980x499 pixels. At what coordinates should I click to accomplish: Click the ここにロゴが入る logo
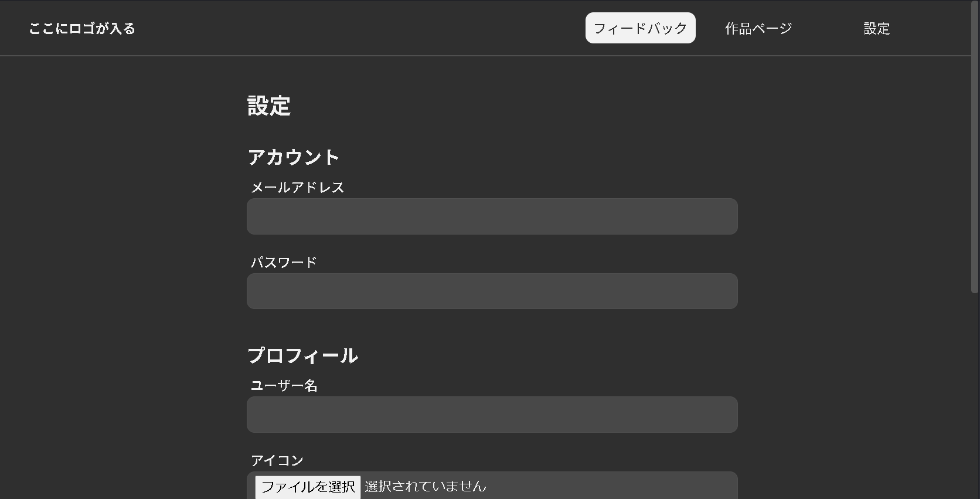(x=81, y=28)
